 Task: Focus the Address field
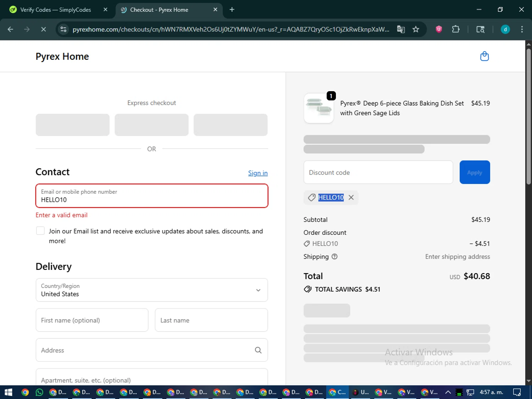(x=152, y=350)
